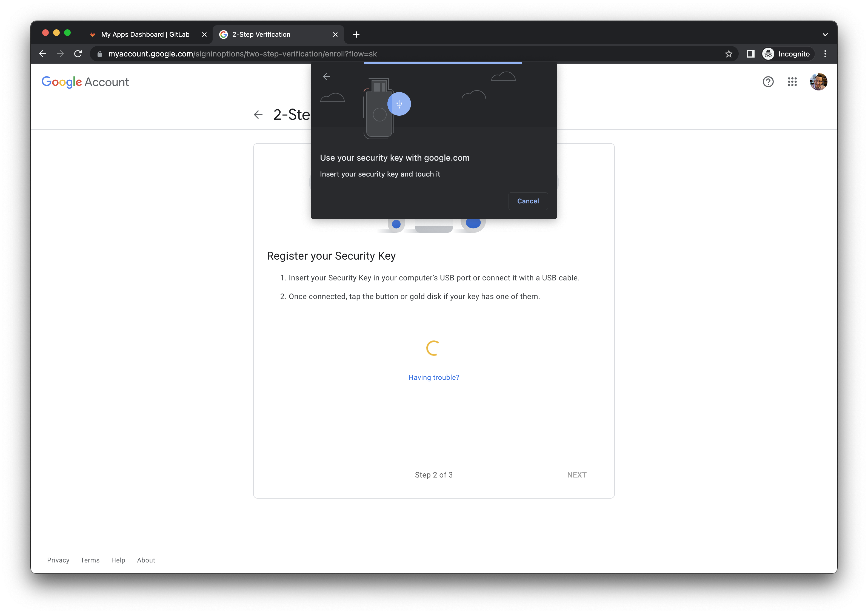The height and width of the screenshot is (614, 868).
Task: Open a new tab with plus
Action: coord(356,35)
